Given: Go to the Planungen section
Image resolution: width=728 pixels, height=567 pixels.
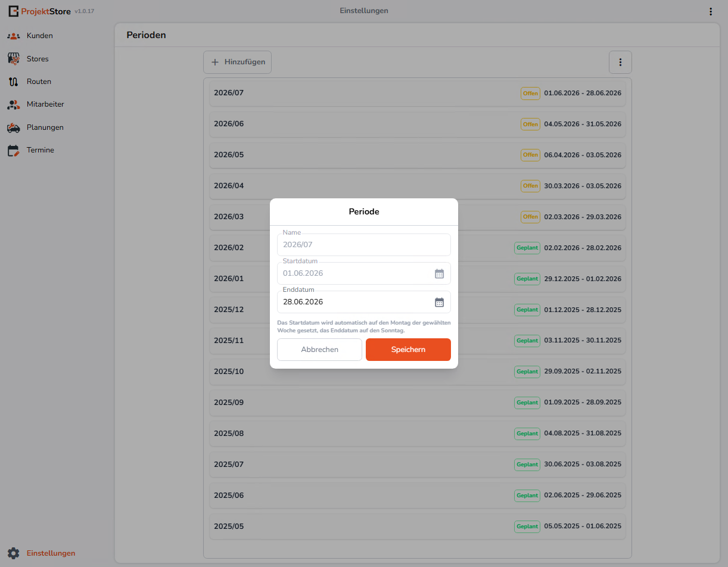Looking at the screenshot, I should [45, 127].
